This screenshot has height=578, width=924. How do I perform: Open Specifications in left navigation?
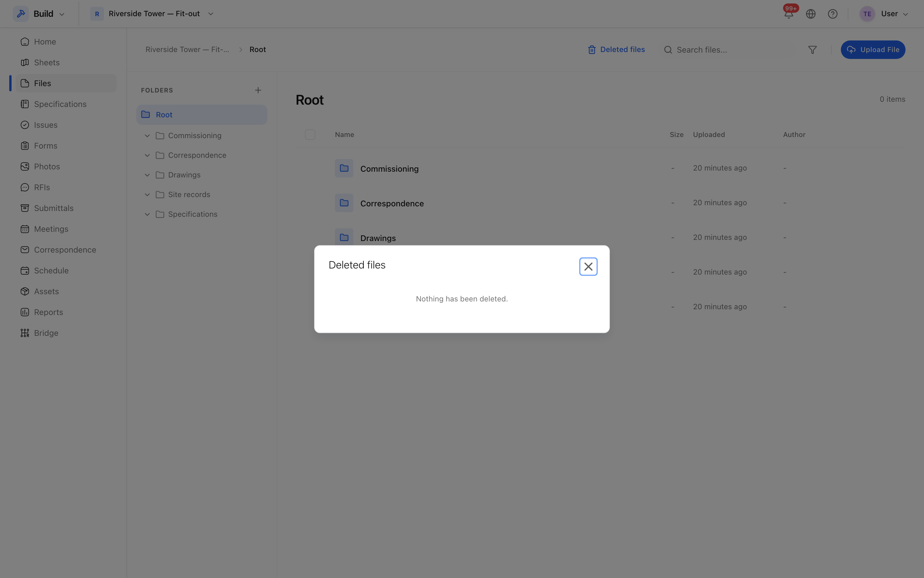point(66,104)
